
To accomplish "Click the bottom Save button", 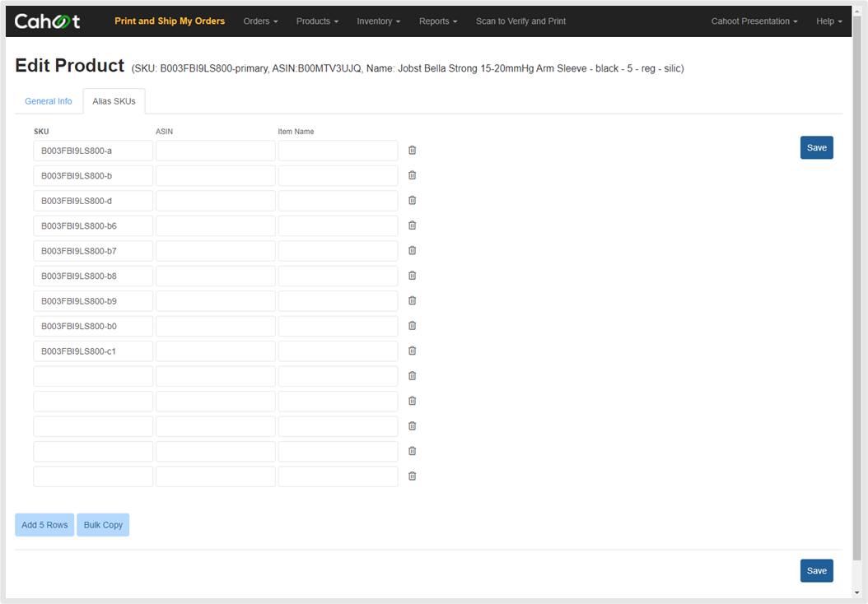I will click(816, 571).
